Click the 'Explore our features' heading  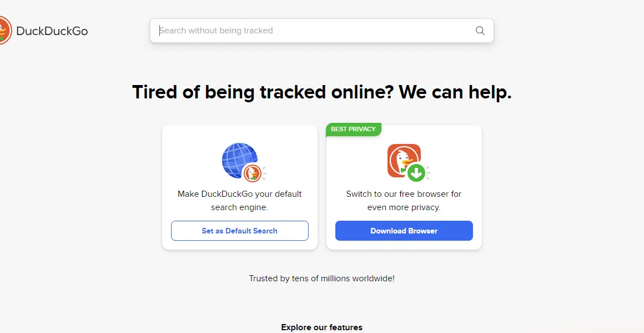coord(321,327)
